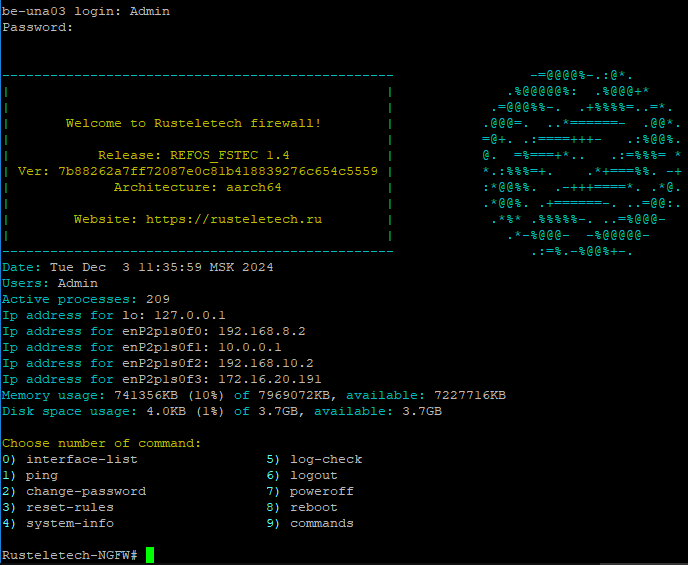Click the rusteleletech.ru website URL

234,219
